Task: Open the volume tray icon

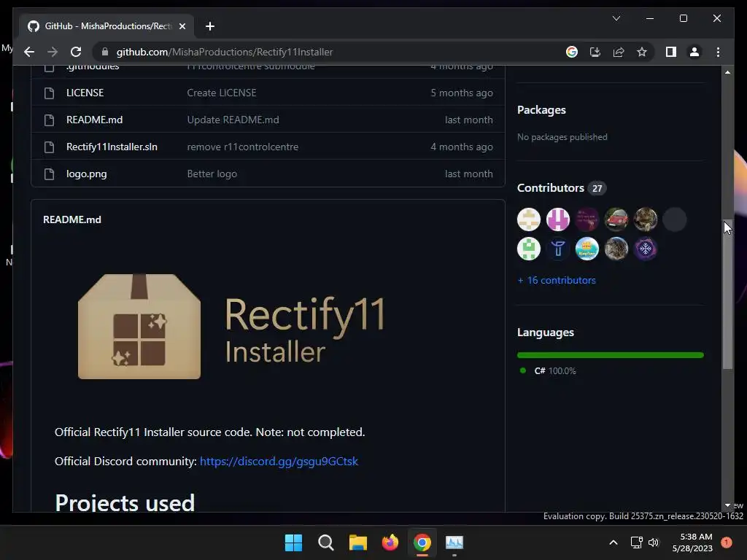Action: pyautogui.click(x=654, y=542)
